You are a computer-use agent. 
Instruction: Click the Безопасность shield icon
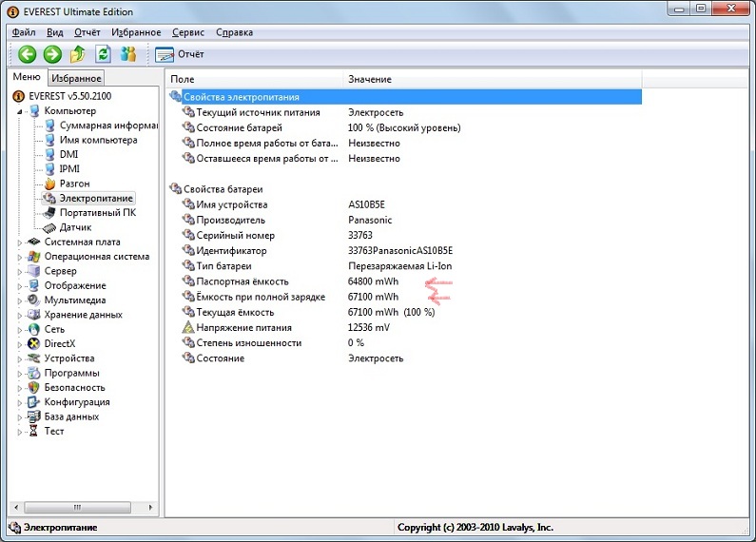33,387
